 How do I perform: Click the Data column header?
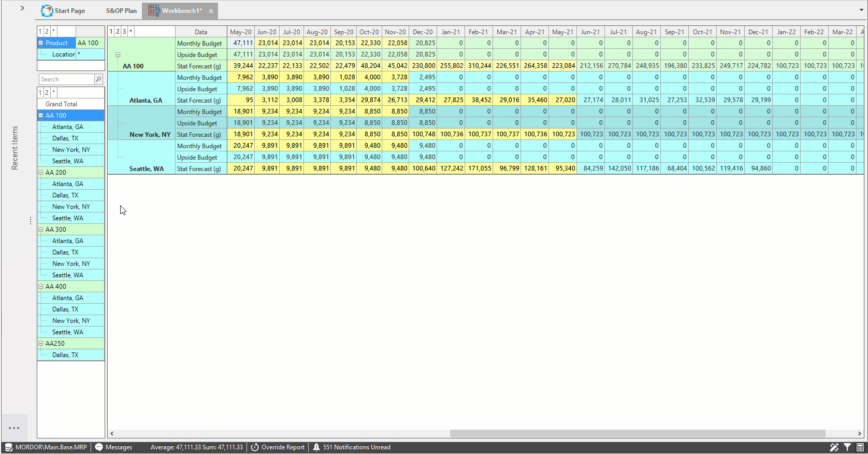pyautogui.click(x=201, y=32)
